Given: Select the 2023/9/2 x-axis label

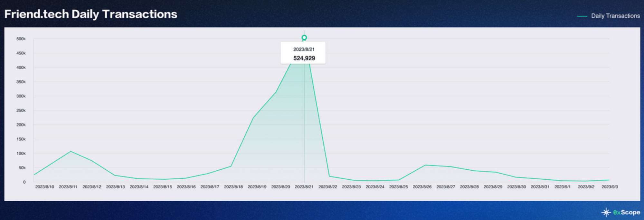Looking at the screenshot, I should pyautogui.click(x=586, y=187).
